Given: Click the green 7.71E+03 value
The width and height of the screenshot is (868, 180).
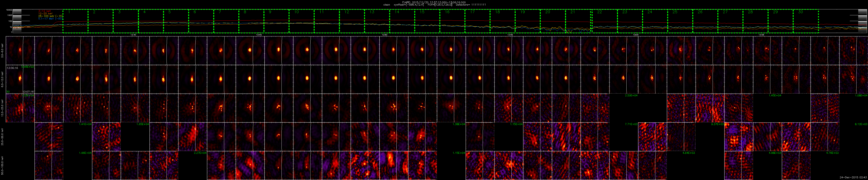Looking at the screenshot, I should click(632, 124).
